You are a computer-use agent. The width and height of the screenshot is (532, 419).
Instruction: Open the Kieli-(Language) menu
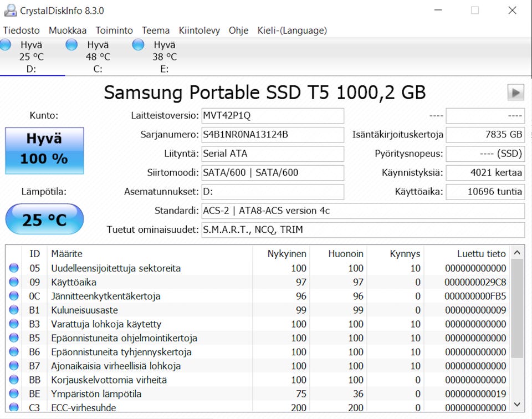coord(292,30)
